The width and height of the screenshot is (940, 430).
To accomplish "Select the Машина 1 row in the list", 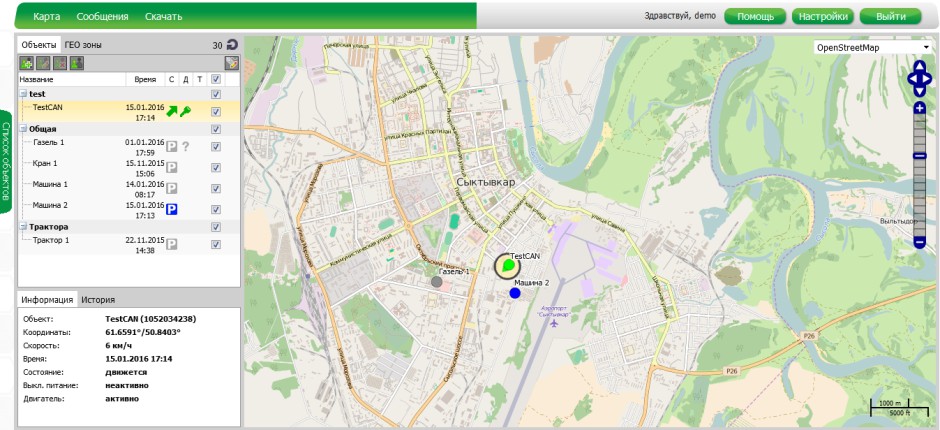I will (x=129, y=188).
